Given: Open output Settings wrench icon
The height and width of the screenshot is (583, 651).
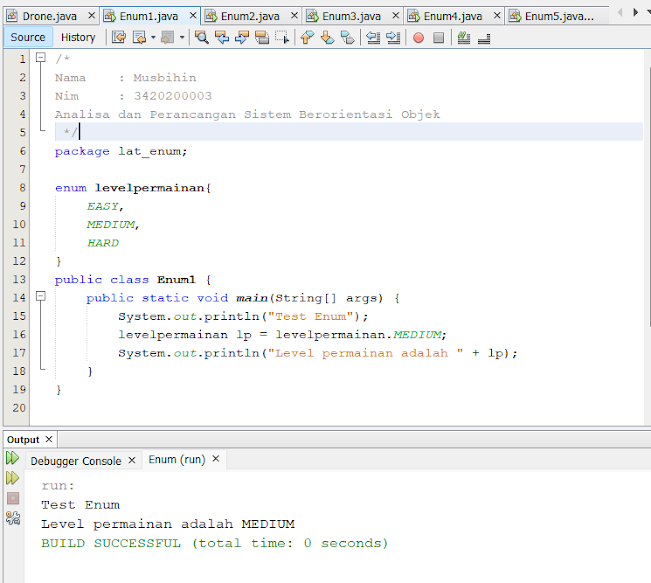Looking at the screenshot, I should (13, 518).
